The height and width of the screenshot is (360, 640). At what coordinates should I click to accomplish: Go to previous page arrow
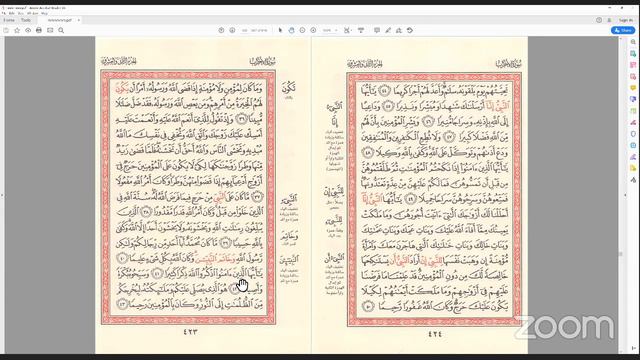click(x=221, y=30)
